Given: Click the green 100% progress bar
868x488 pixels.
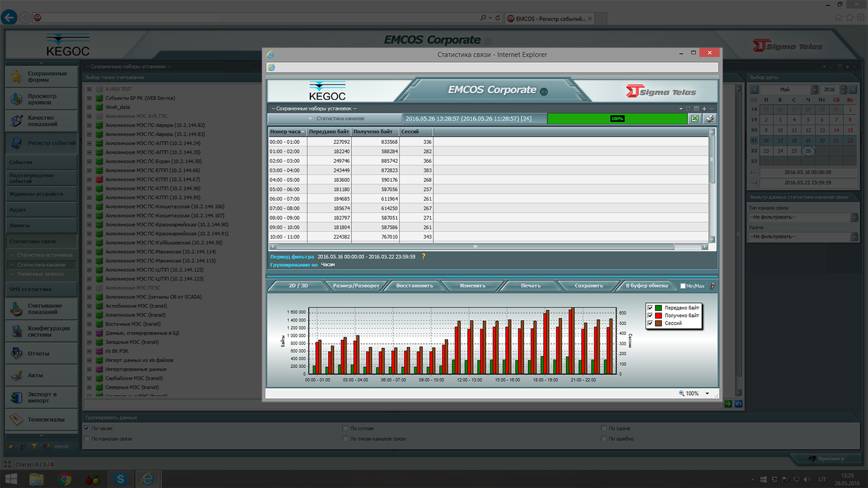Looking at the screenshot, I should [x=617, y=119].
